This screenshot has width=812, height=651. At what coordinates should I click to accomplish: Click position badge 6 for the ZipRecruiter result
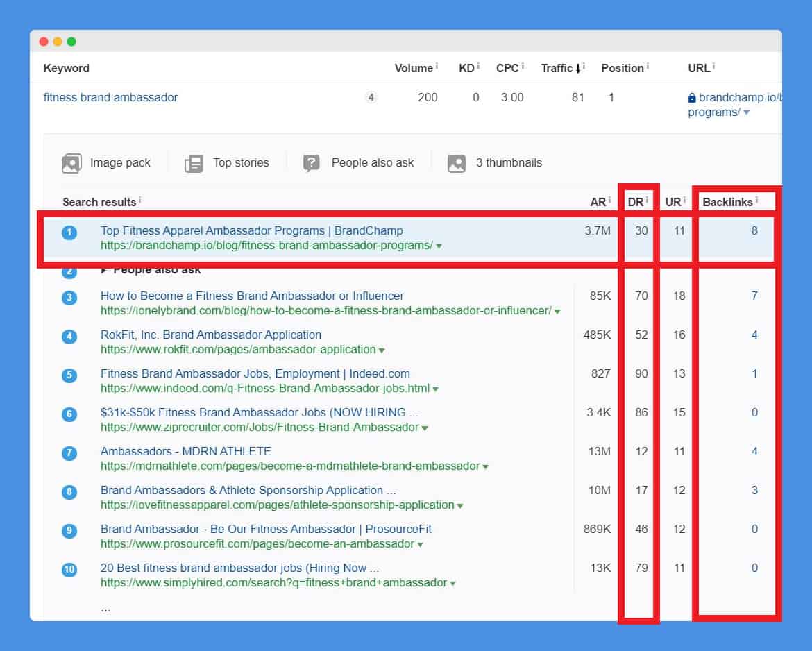click(69, 414)
